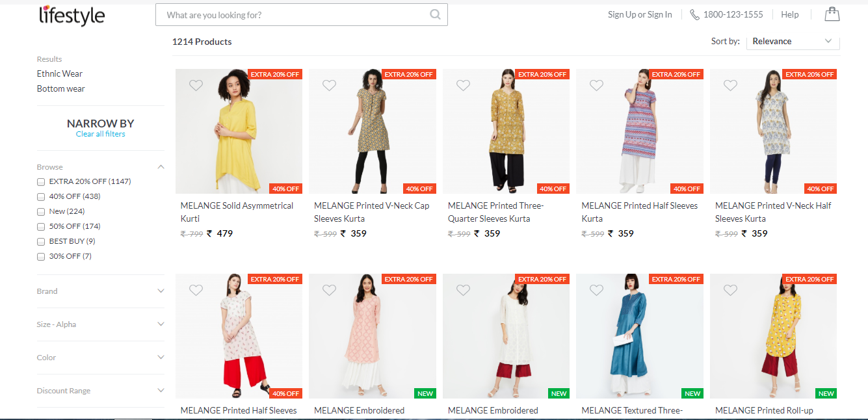Click NEW badge on yellow Roll-up kurta
Viewport: 868px width, 420px height.
[x=826, y=393]
